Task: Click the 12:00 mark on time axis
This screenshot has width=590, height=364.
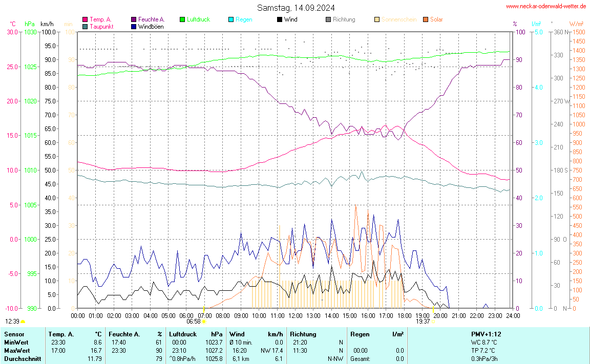Action: coord(295,316)
